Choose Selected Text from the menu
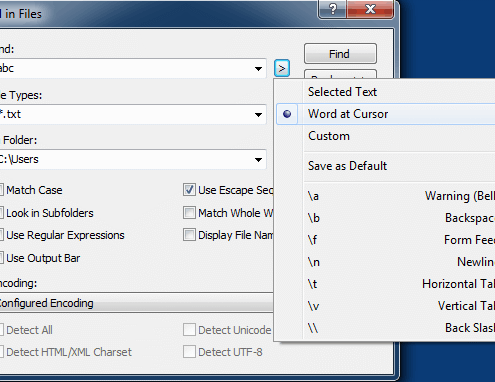Viewport: 495px width, 382px height. (x=386, y=92)
